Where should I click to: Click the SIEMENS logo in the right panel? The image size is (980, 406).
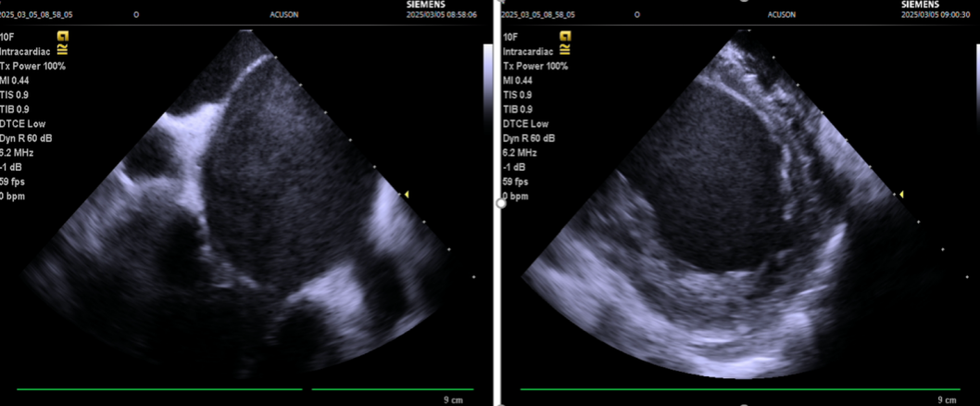(922, 5)
